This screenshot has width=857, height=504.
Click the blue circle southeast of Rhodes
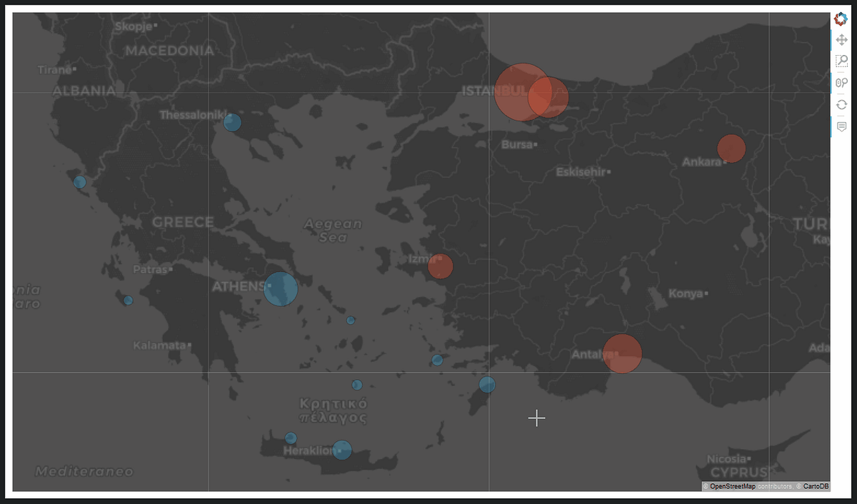(x=487, y=385)
